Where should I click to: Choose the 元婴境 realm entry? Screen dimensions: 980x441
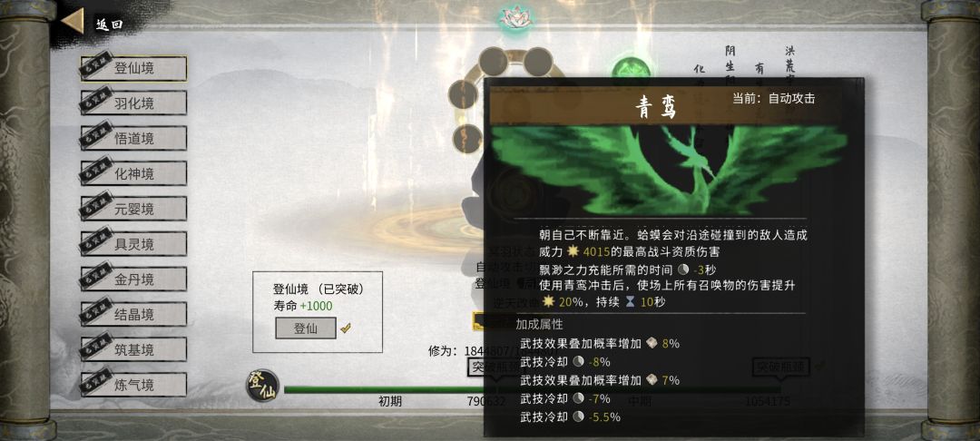coord(133,208)
